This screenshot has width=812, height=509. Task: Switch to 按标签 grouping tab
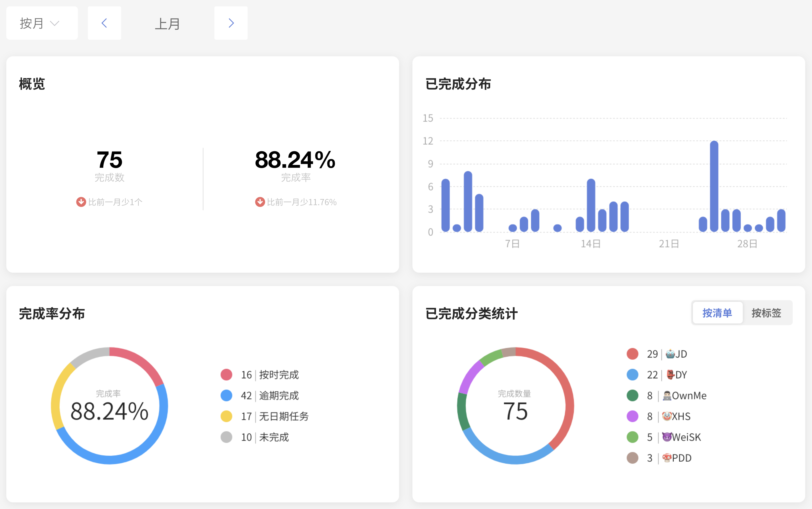coord(766,313)
